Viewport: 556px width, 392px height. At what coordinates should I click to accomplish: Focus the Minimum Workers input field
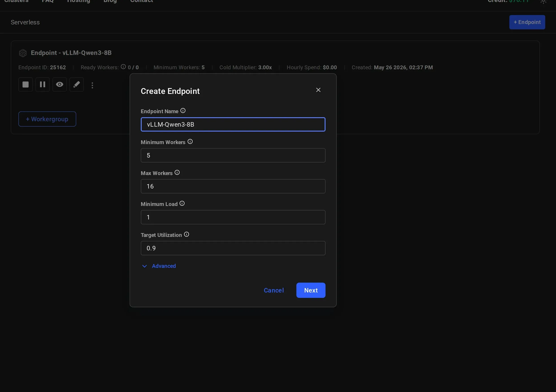pyautogui.click(x=233, y=156)
